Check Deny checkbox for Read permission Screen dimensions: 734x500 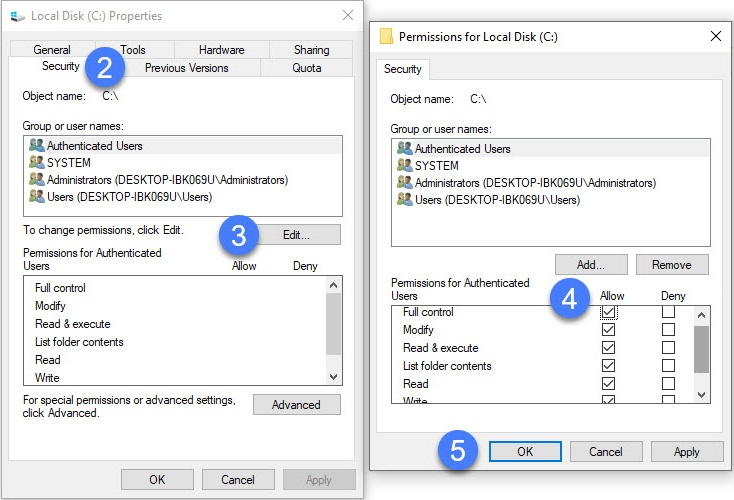(668, 383)
